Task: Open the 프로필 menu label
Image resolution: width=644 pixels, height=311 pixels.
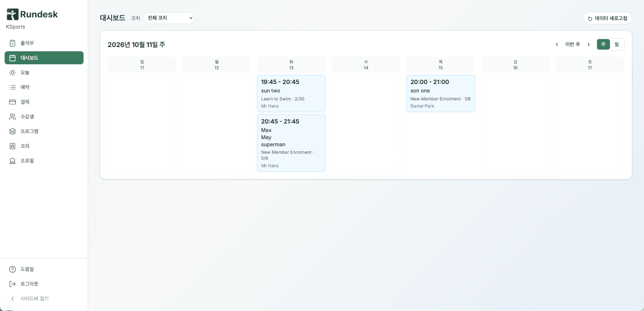Action: [x=27, y=161]
